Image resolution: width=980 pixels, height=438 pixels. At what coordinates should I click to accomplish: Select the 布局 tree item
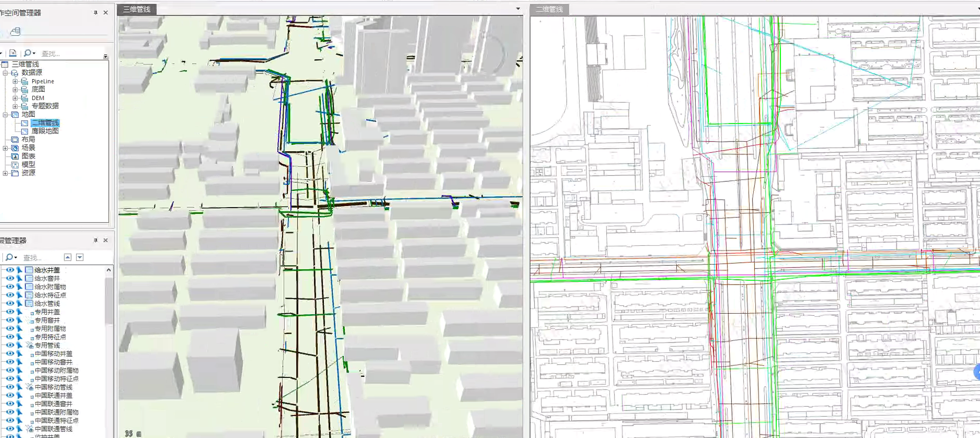(28, 139)
